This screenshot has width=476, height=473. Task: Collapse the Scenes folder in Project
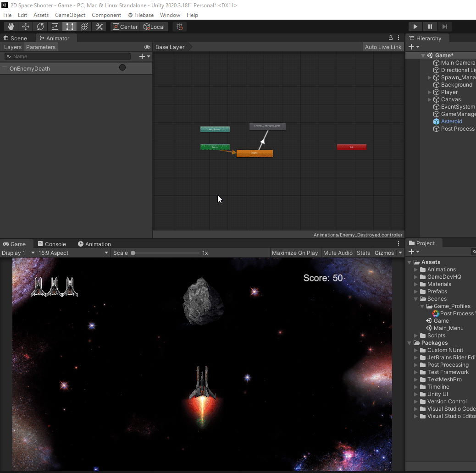(x=415, y=299)
